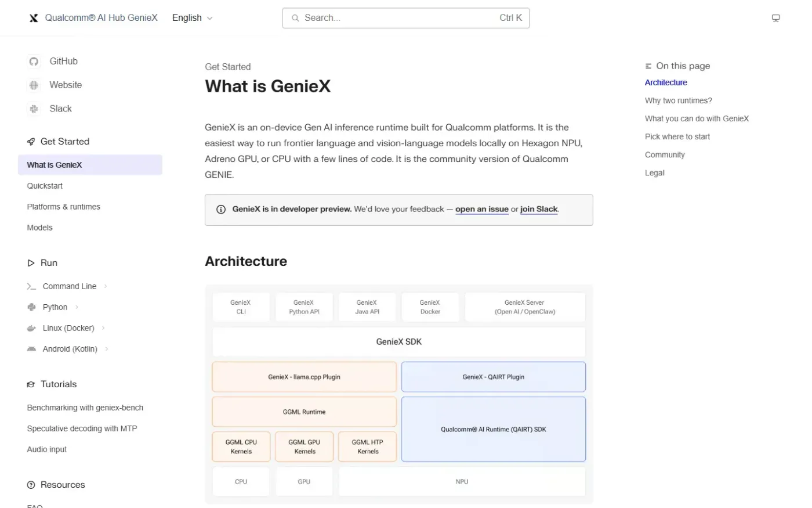
Task: Expand the Linux (Docker) section chevron
Action: (103, 328)
